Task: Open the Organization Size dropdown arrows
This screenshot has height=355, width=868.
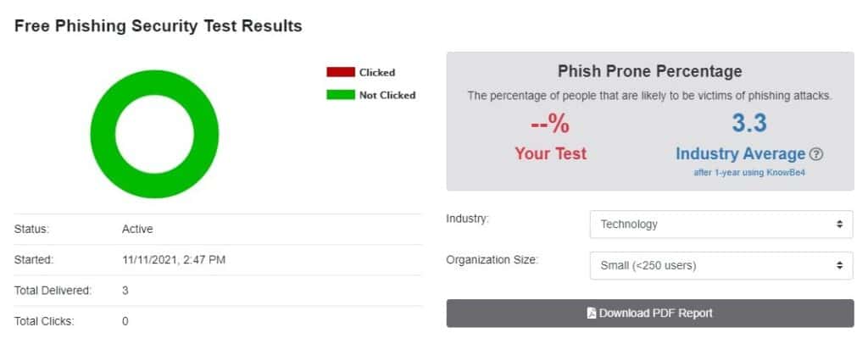Action: point(839,265)
